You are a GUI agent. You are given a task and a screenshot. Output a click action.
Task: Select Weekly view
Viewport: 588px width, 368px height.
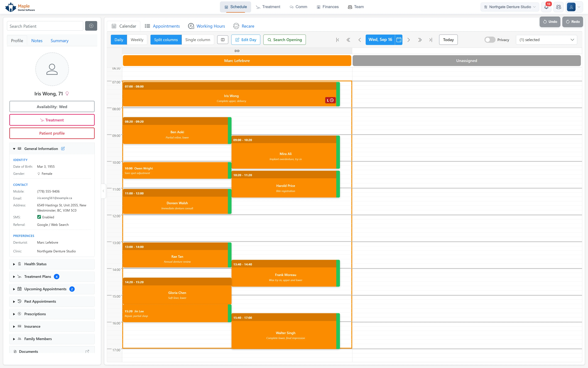tap(137, 40)
